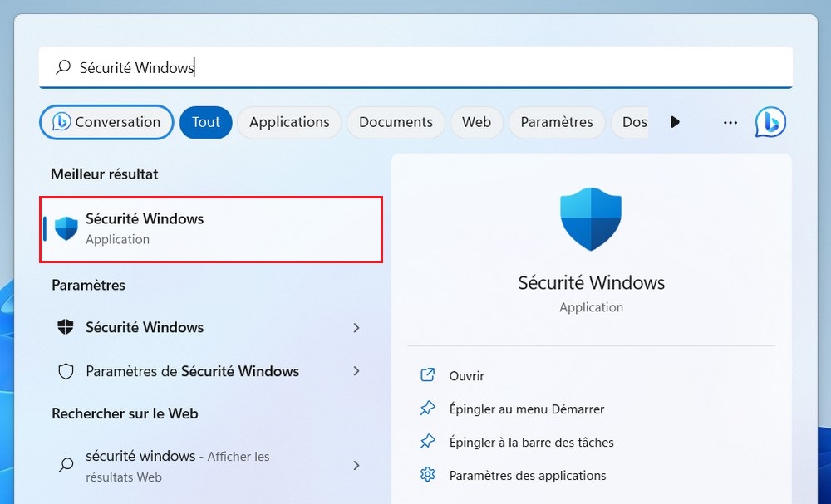Click the magnifier icon beside sécurité windows web search
The image size is (831, 504).
click(66, 466)
